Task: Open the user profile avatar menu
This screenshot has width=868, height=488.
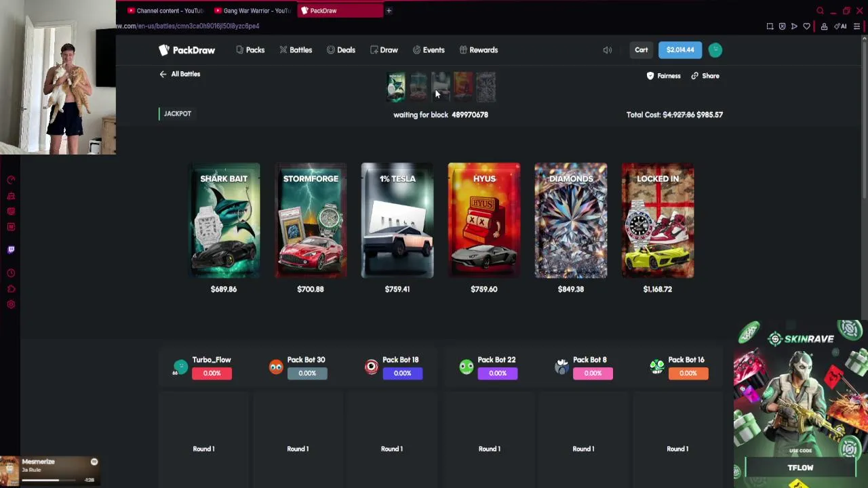Action: coord(715,50)
